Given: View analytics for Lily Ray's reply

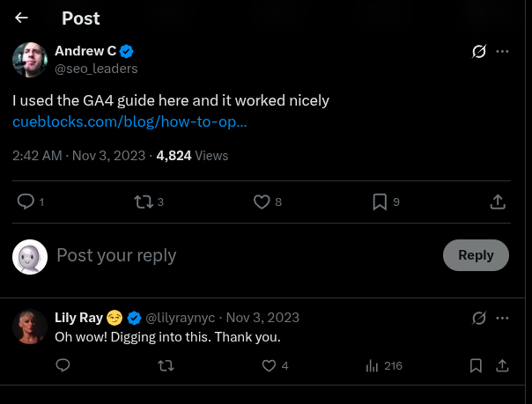Looking at the screenshot, I should pos(373,365).
